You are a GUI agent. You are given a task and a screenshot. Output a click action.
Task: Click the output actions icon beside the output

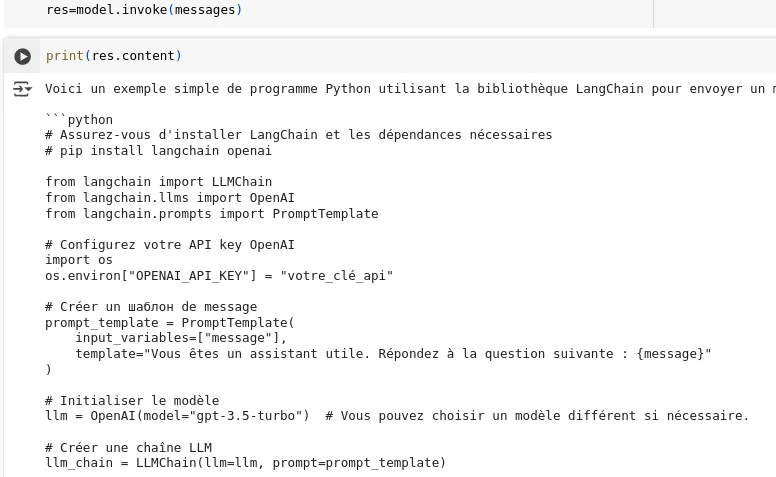(22, 90)
